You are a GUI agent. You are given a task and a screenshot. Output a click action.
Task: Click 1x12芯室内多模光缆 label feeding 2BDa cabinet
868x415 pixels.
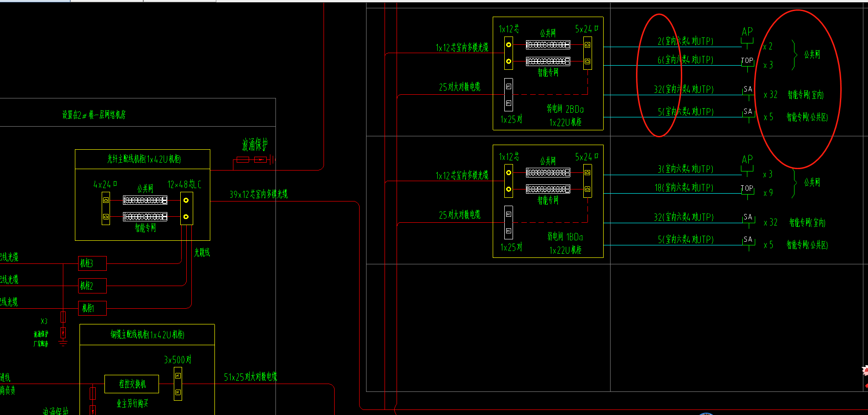(x=462, y=48)
